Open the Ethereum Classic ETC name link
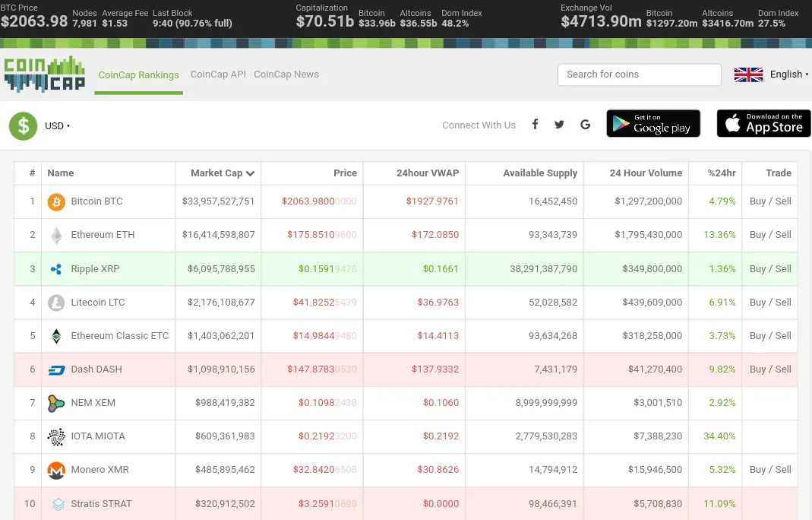This screenshot has height=520, width=812. pos(119,335)
